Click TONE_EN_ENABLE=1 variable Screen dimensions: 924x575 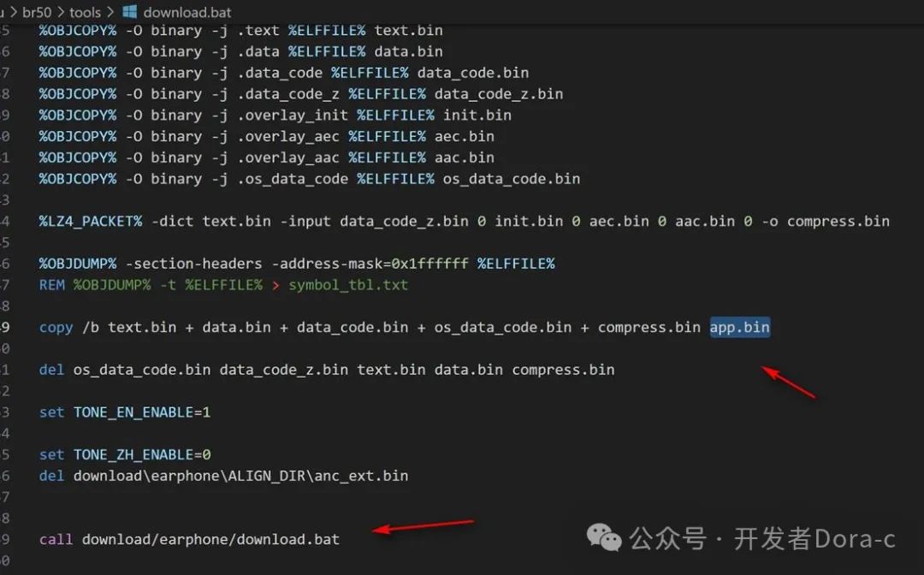coord(141,412)
